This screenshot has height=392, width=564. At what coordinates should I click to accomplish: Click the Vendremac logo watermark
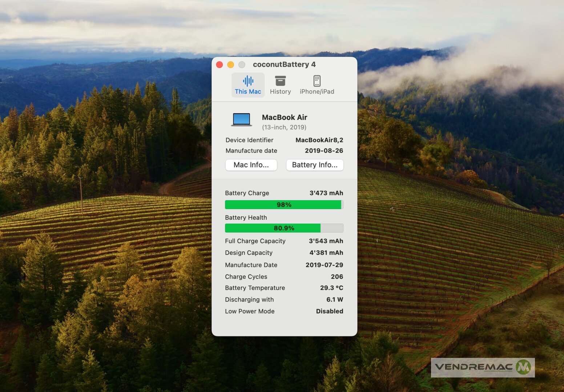coord(482,367)
